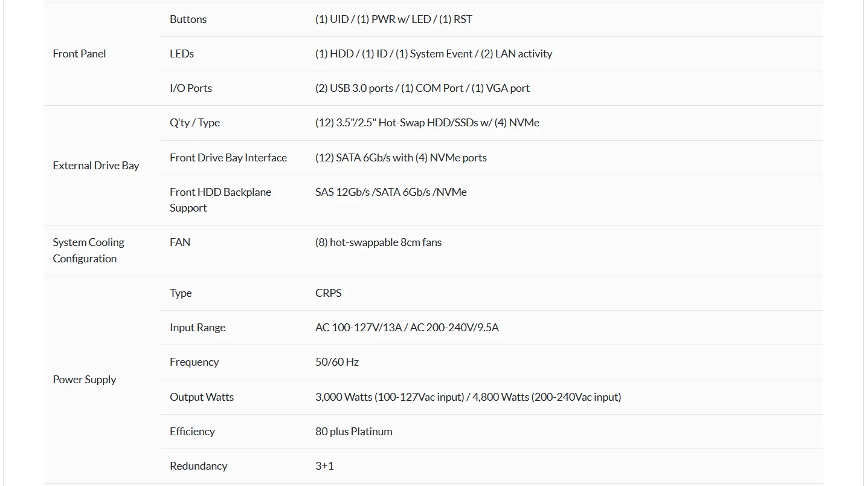Click the Front Panel category label
This screenshot has height=486, width=868.
79,54
